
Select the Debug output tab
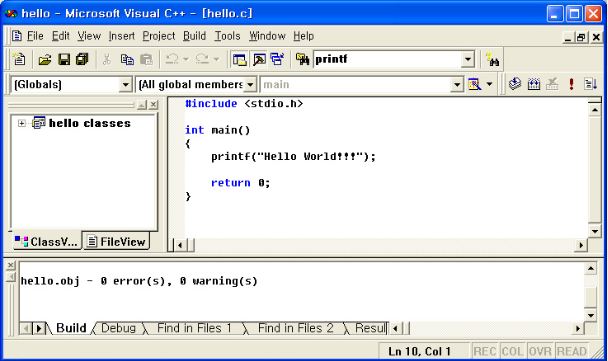(118, 328)
